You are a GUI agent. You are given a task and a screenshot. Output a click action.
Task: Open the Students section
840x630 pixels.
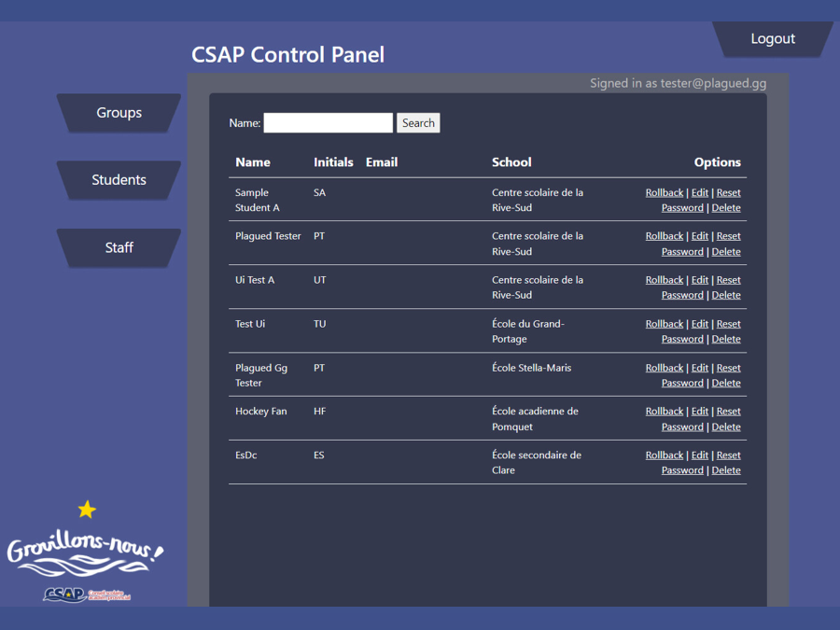[119, 180]
